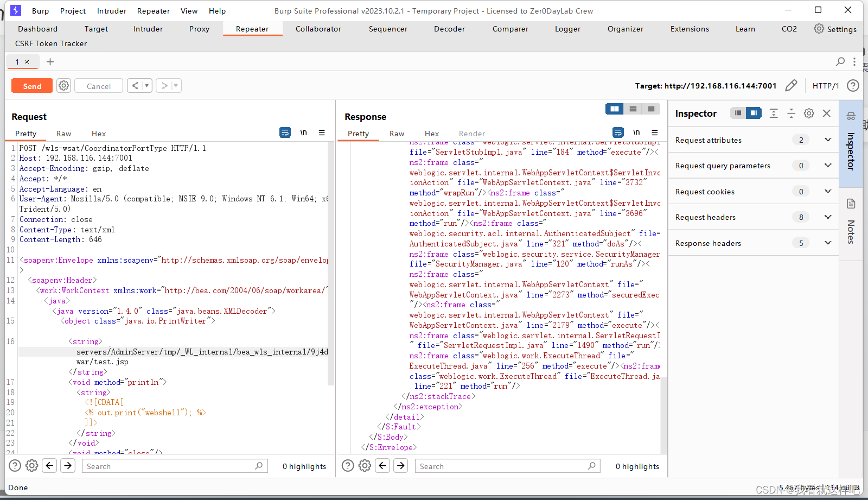Select top-bottom split layout view
Screen dimensions: 868x500
coord(633,109)
